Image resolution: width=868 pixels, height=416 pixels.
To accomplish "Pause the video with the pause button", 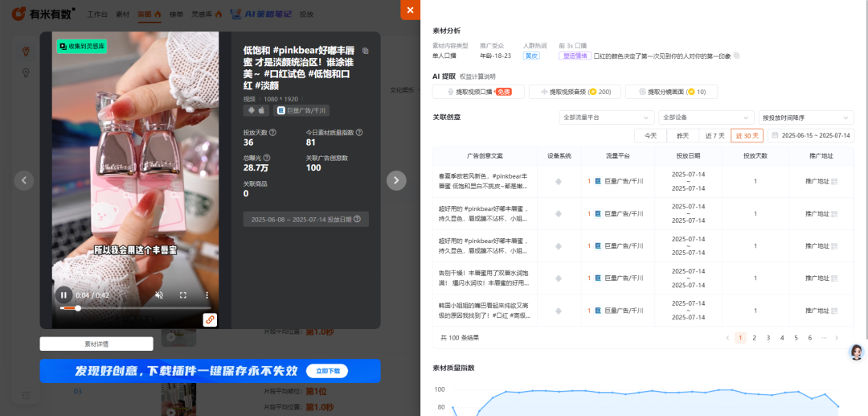I will [63, 295].
